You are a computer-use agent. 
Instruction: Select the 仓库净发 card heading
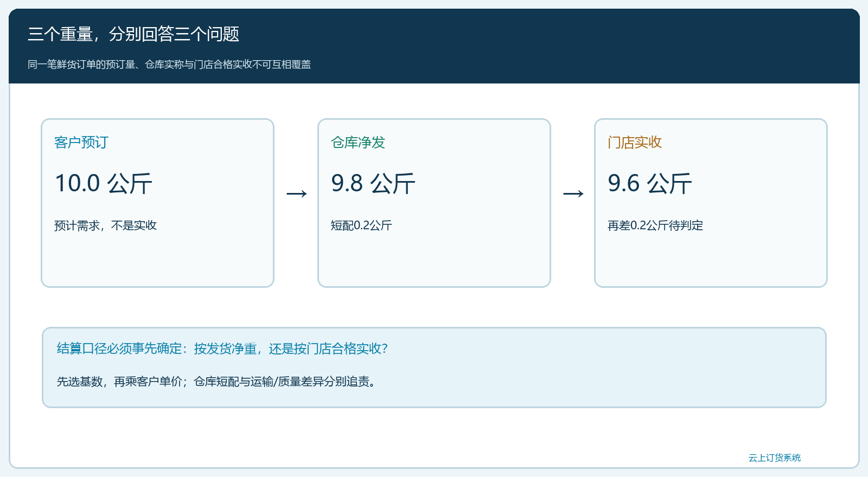[358, 143]
